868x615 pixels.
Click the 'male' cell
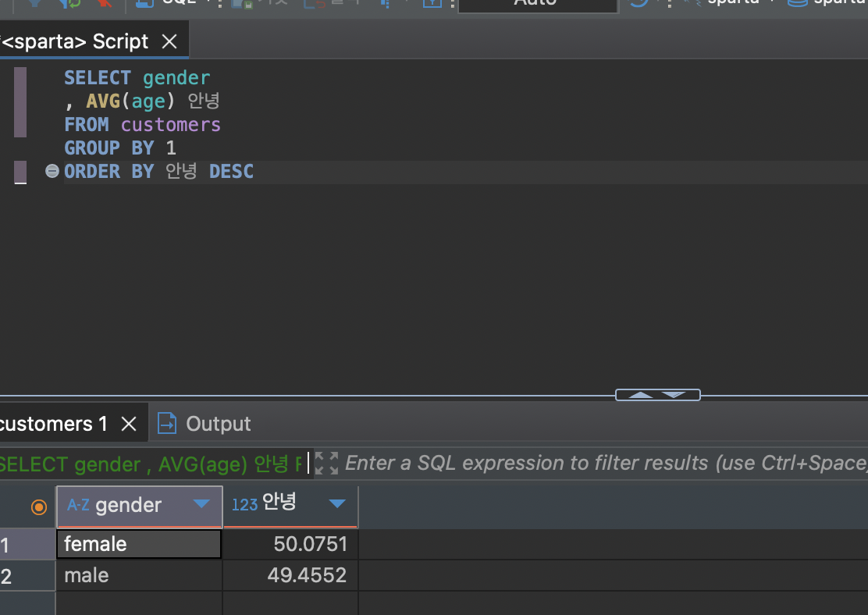[x=139, y=576]
